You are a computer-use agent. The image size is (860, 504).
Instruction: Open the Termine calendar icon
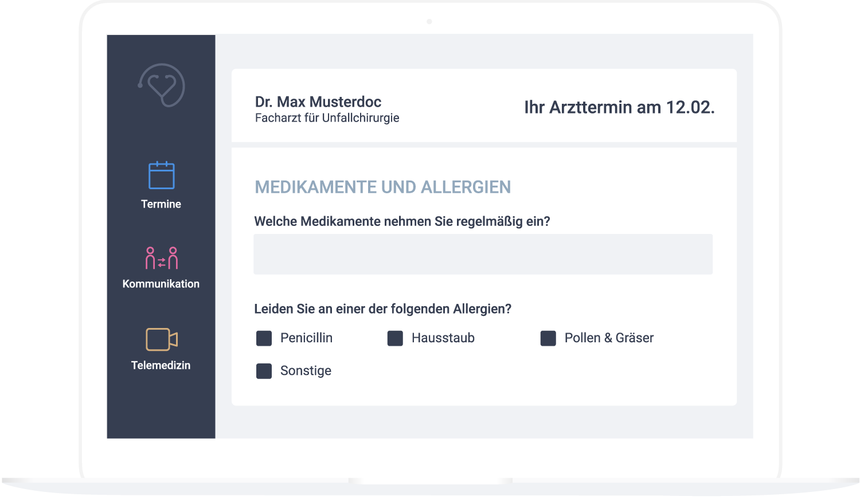[161, 175]
